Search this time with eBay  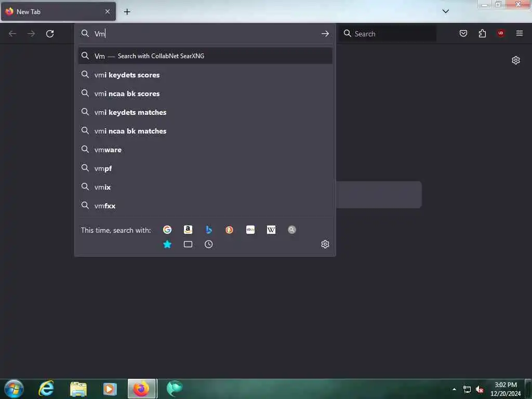[x=250, y=230]
